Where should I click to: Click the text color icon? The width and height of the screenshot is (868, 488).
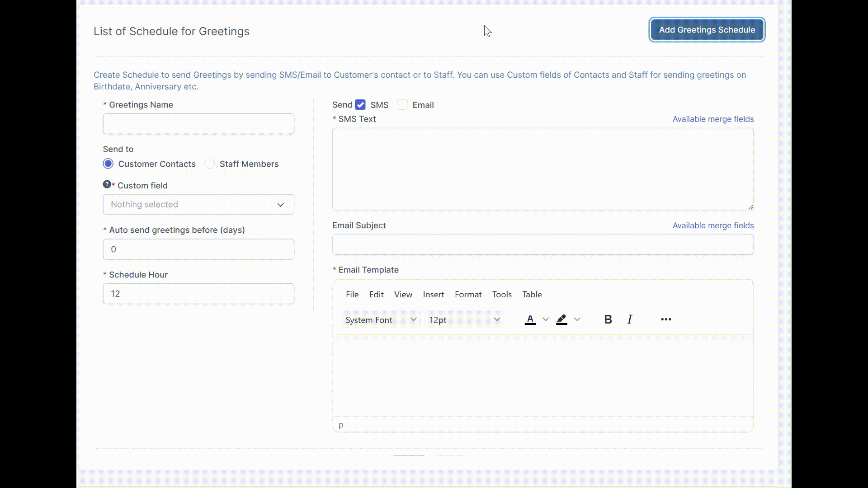pyautogui.click(x=530, y=319)
